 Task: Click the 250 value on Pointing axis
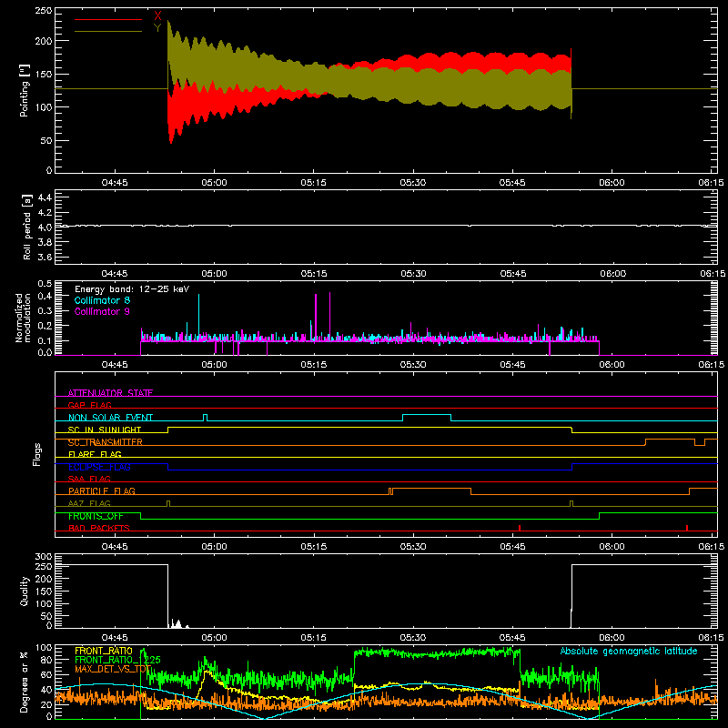44,11
